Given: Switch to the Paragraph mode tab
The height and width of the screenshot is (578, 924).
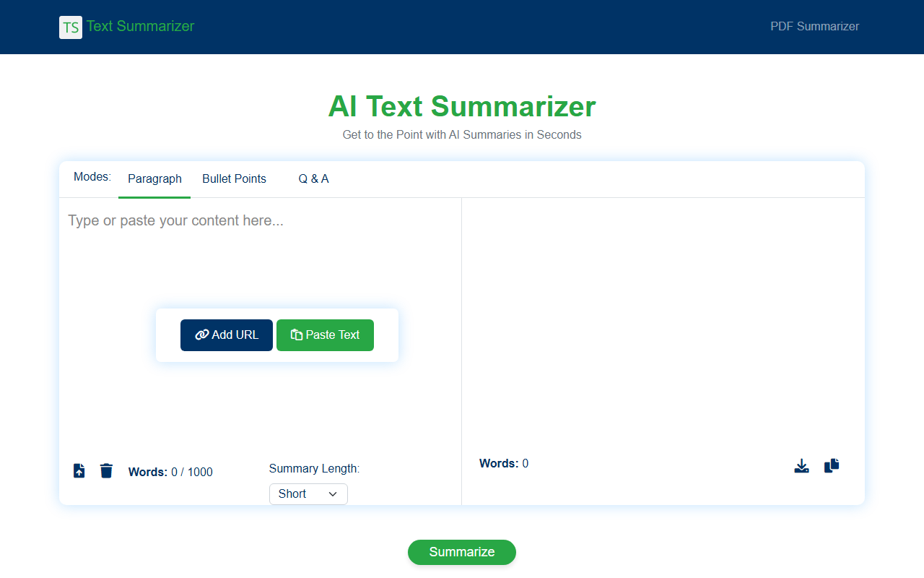Looking at the screenshot, I should (x=154, y=179).
